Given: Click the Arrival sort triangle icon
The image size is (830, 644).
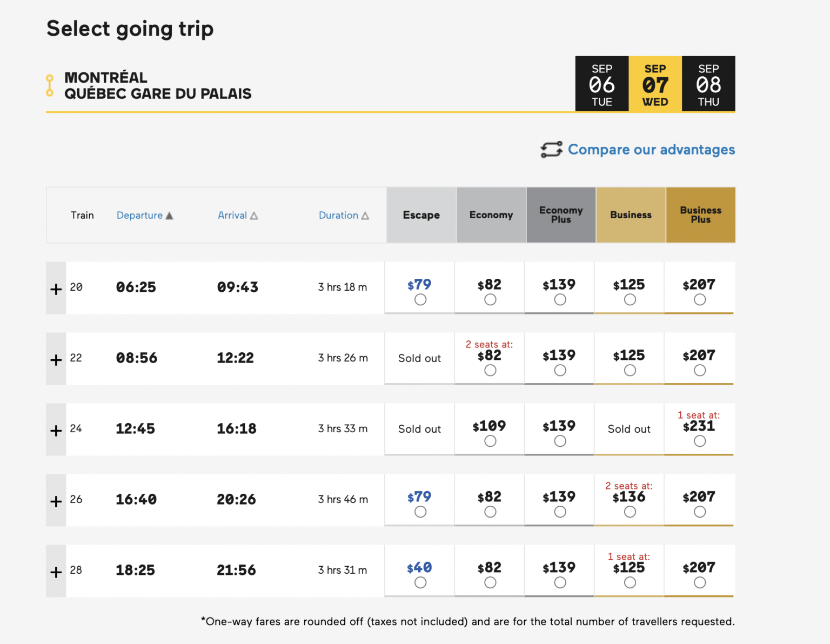Looking at the screenshot, I should pos(254,216).
